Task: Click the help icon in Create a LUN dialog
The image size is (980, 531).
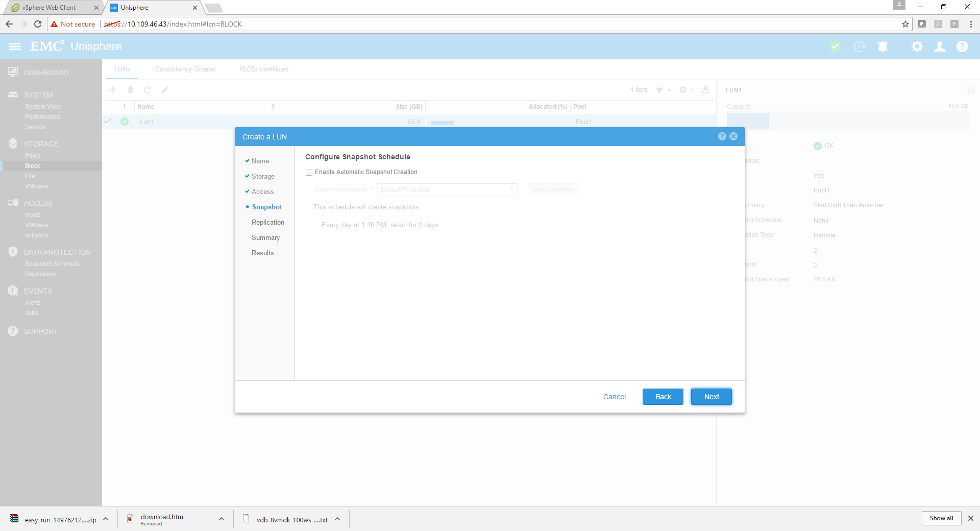Action: [x=722, y=136]
